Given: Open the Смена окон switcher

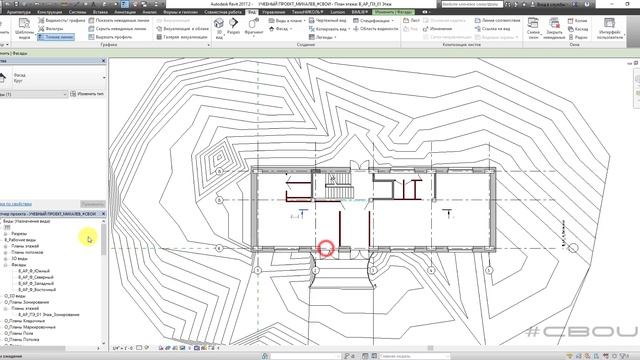Looking at the screenshot, I should pyautogui.click(x=533, y=28).
